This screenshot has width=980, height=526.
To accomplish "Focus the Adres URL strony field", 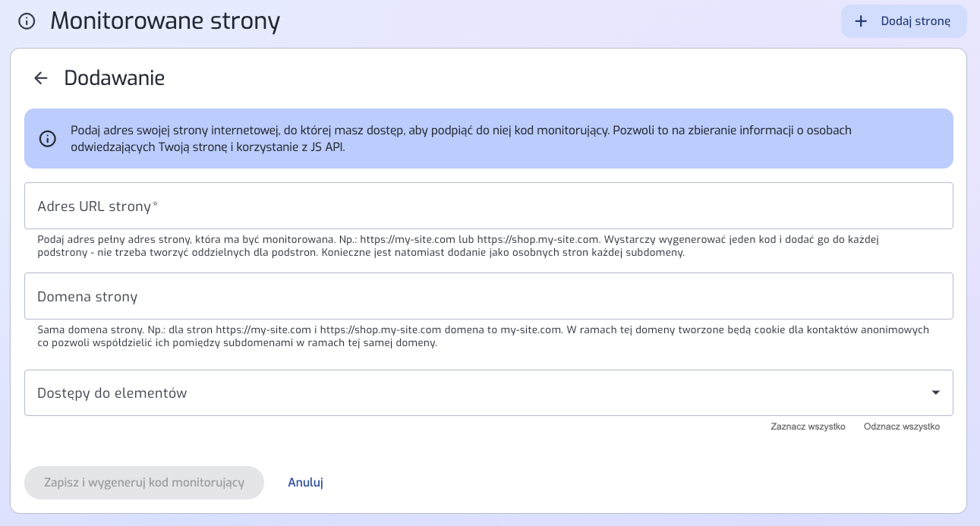I will [x=489, y=206].
